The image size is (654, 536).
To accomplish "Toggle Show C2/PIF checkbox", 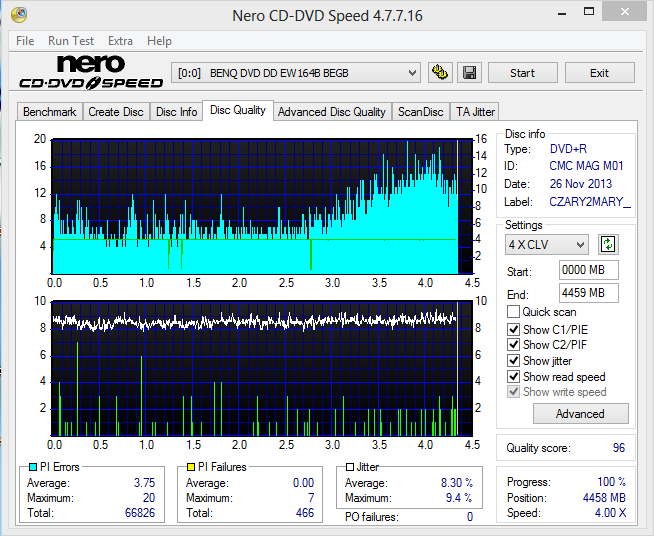I will 513,345.
